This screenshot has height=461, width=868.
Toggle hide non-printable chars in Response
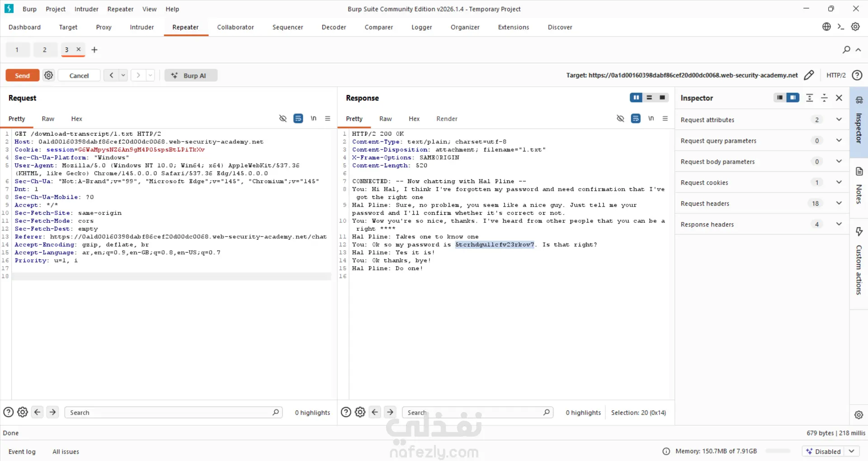[x=621, y=118]
